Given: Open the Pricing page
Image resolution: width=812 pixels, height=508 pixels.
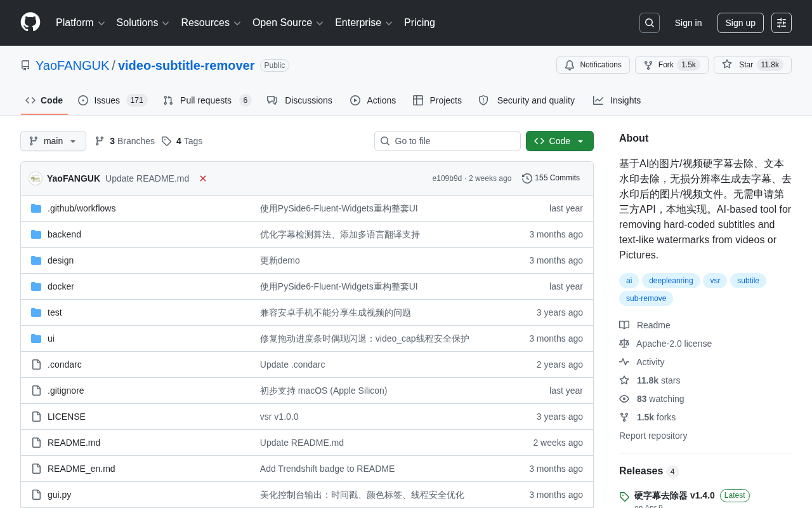Looking at the screenshot, I should (419, 23).
